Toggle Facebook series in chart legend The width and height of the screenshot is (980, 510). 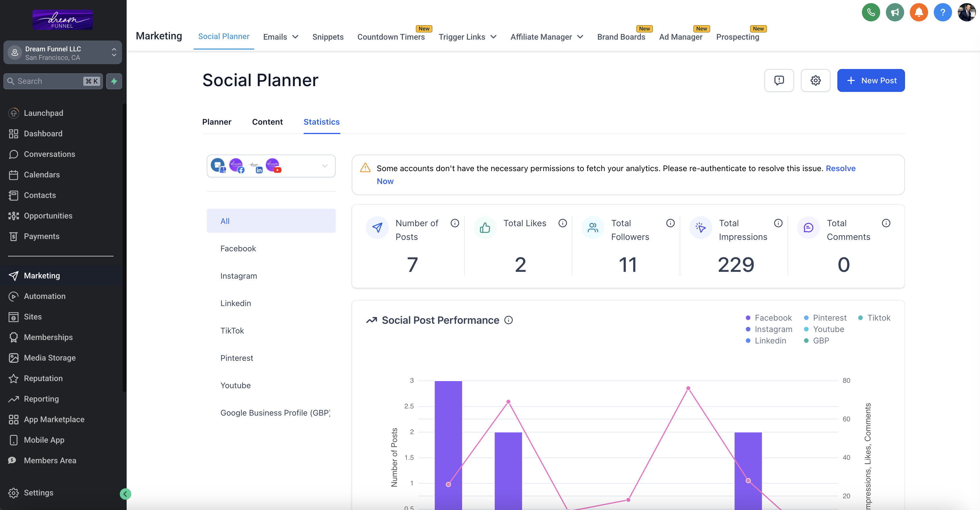tap(768, 318)
